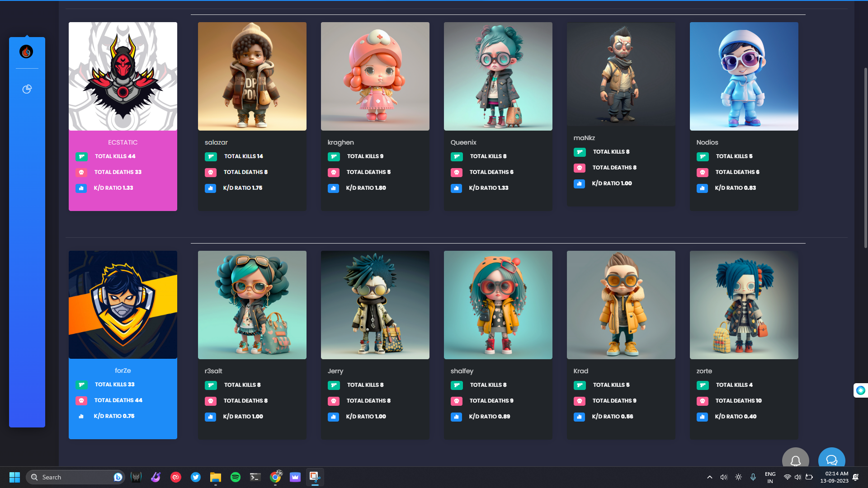The width and height of the screenshot is (868, 488).
Task: Open Chrome from the taskbar
Action: (275, 477)
